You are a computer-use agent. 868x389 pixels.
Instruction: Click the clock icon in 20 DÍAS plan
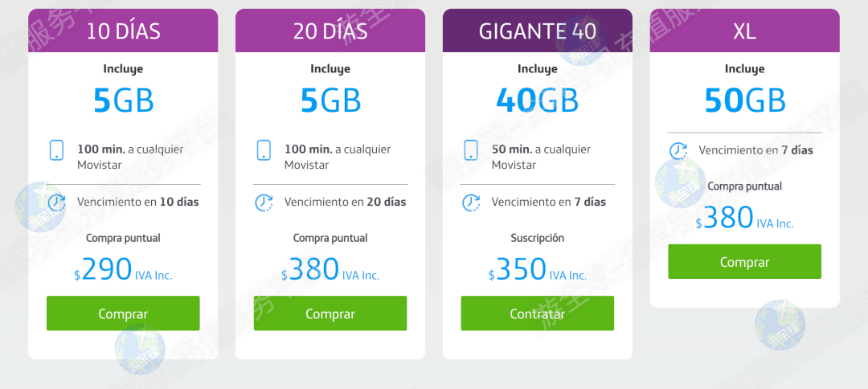[x=264, y=203]
